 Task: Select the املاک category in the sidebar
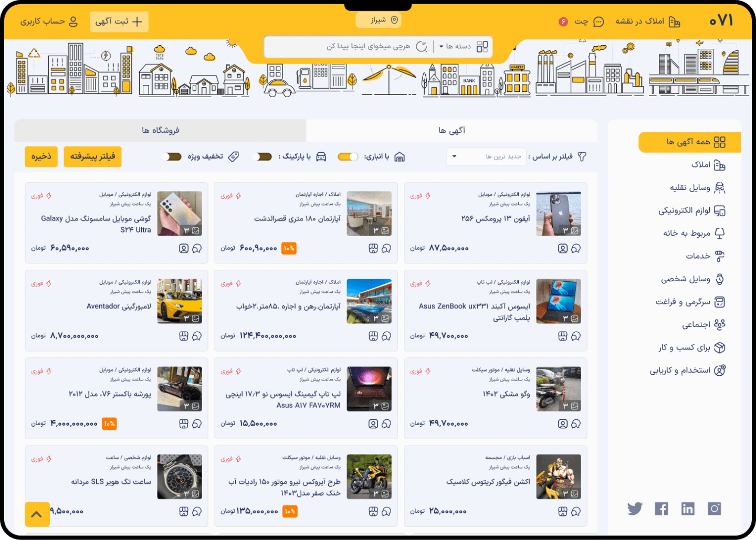coord(708,165)
